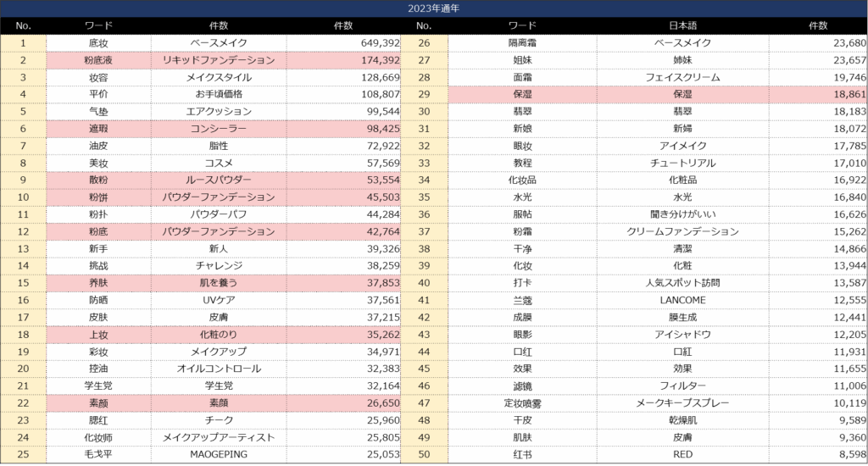Select the 粉饼 cell in row 10
868x466 pixels.
pyautogui.click(x=98, y=197)
